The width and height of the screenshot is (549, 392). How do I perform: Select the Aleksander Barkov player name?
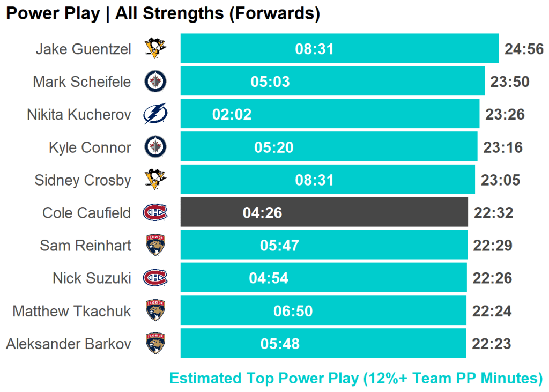pyautogui.click(x=68, y=344)
